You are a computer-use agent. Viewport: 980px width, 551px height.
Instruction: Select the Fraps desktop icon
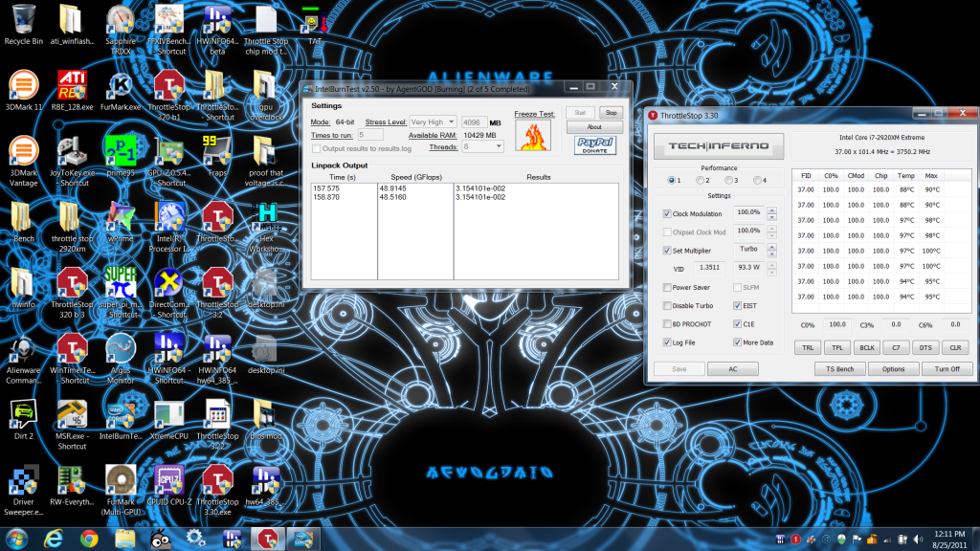(x=217, y=156)
